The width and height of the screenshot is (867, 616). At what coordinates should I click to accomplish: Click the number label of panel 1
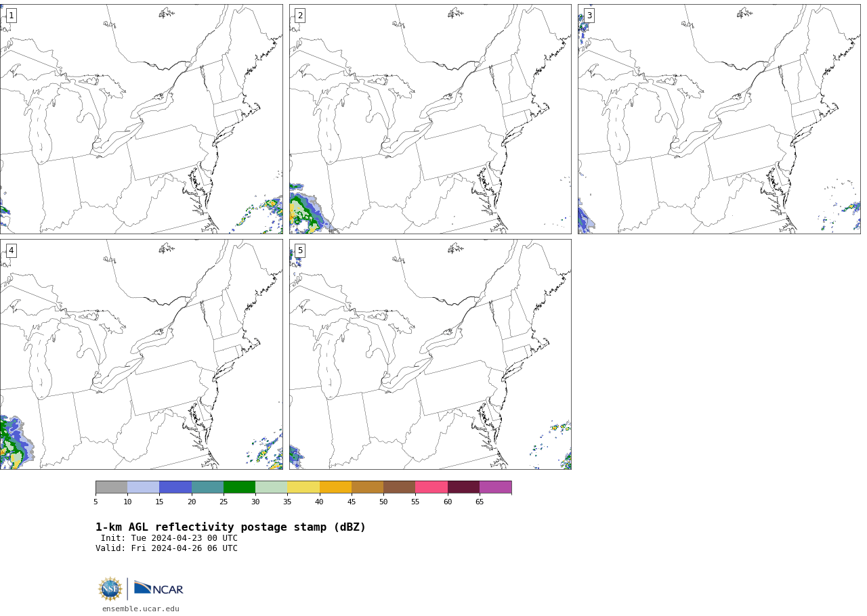click(11, 16)
